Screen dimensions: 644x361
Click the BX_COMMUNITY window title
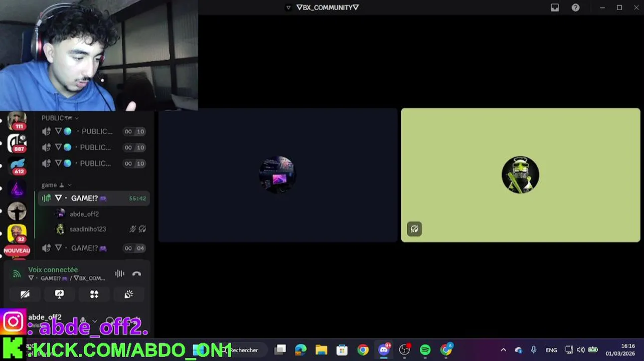(x=328, y=8)
